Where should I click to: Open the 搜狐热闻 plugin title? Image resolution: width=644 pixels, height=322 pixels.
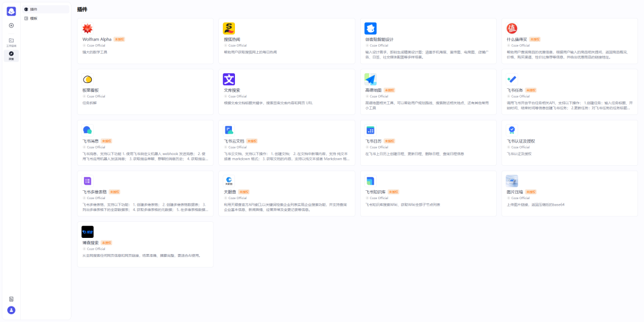click(232, 39)
